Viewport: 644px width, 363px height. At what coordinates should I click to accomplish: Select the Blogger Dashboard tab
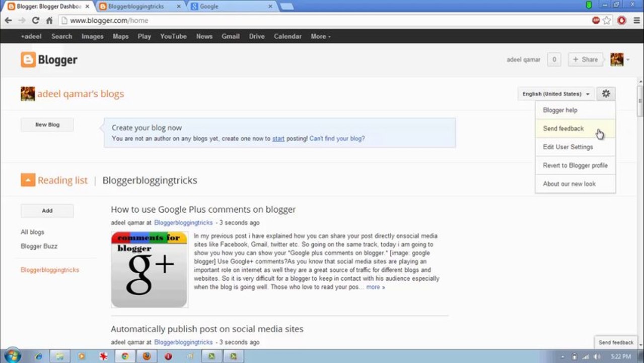pos(48,7)
